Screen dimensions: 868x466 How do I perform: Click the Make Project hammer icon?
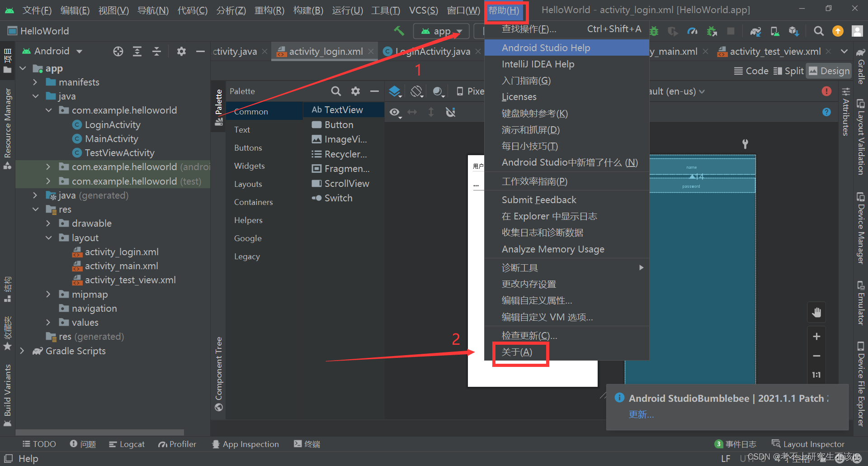point(399,31)
